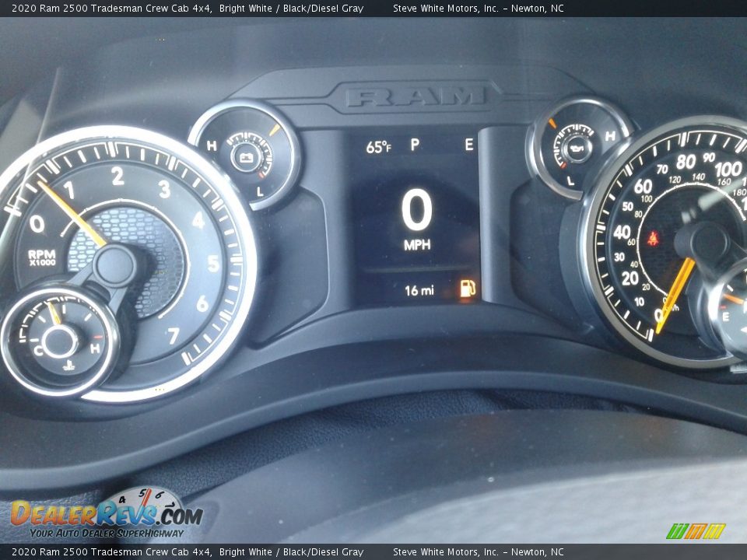Click the striped MM logo badge
Screen dimensions: 747x560
tap(696, 530)
